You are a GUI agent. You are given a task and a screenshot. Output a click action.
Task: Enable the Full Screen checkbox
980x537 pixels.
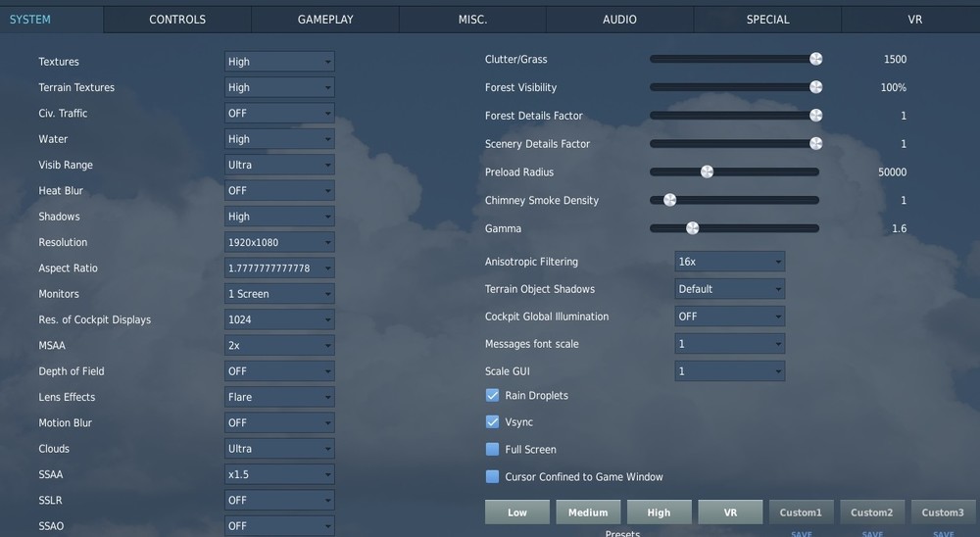493,449
